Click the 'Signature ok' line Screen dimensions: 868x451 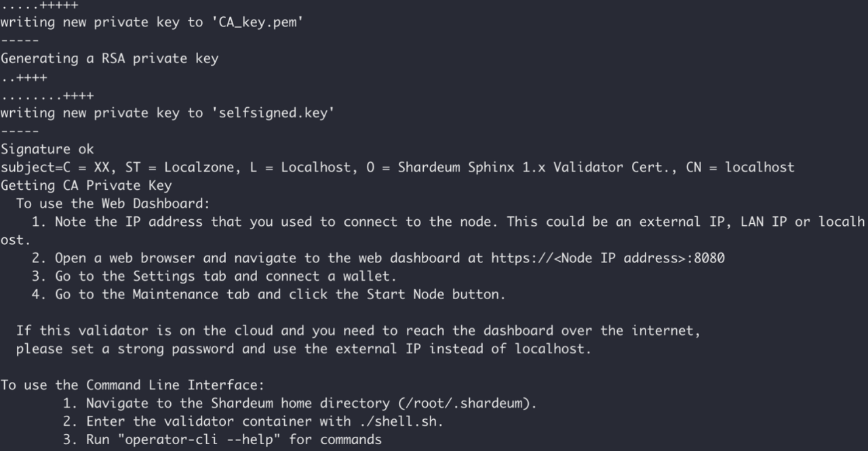tap(47, 149)
